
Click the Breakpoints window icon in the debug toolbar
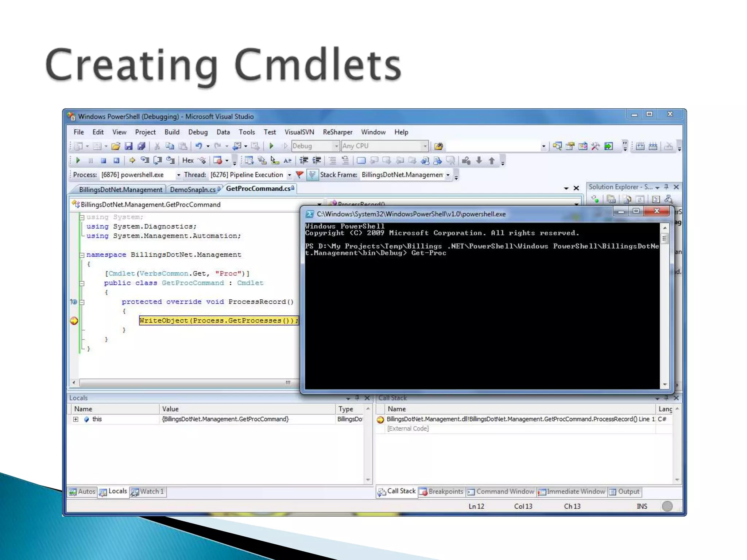218,160
